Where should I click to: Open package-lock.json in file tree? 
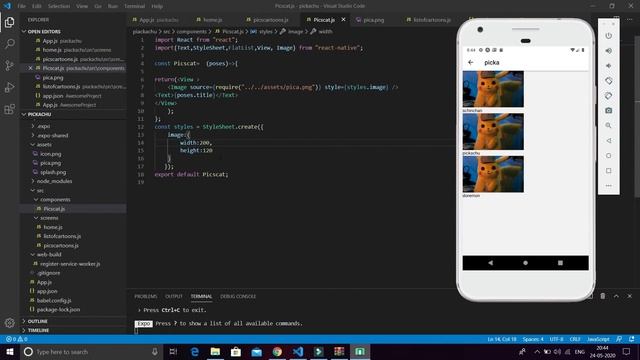(x=58, y=309)
